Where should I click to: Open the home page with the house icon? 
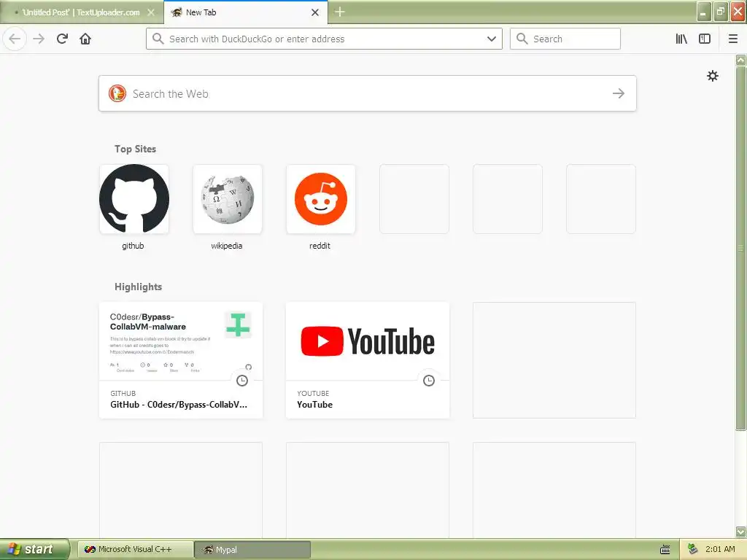tap(85, 39)
